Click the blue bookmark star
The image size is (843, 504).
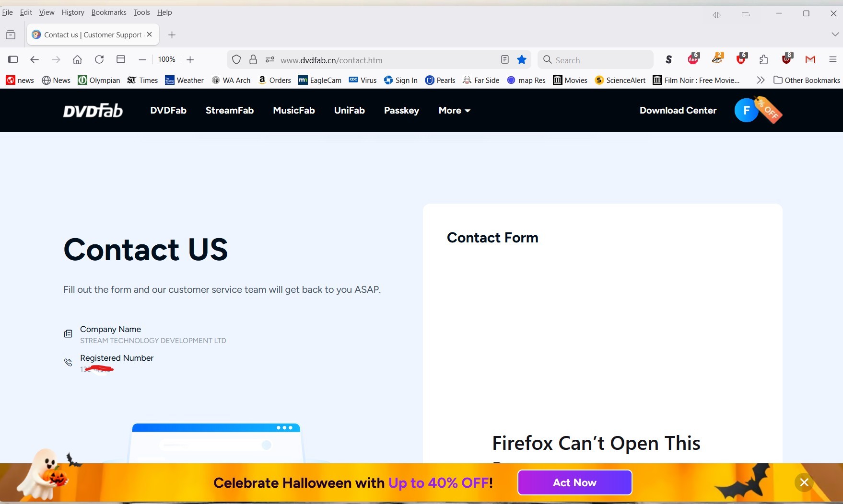522,59
